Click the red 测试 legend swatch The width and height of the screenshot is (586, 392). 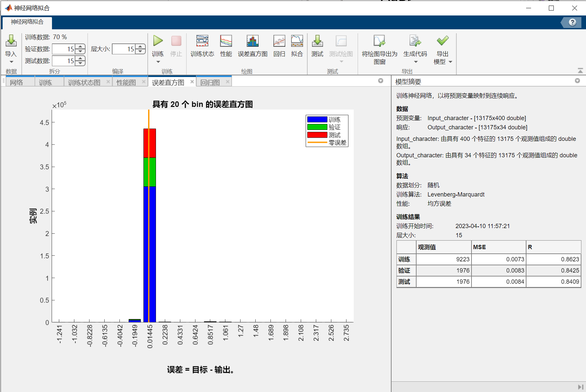pyautogui.click(x=317, y=135)
